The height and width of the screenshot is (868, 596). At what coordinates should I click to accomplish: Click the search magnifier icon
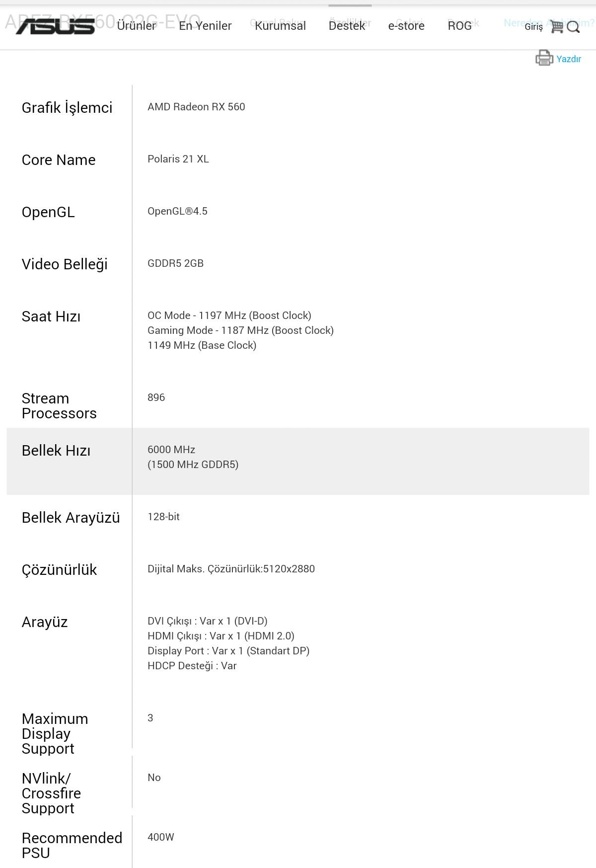(573, 27)
